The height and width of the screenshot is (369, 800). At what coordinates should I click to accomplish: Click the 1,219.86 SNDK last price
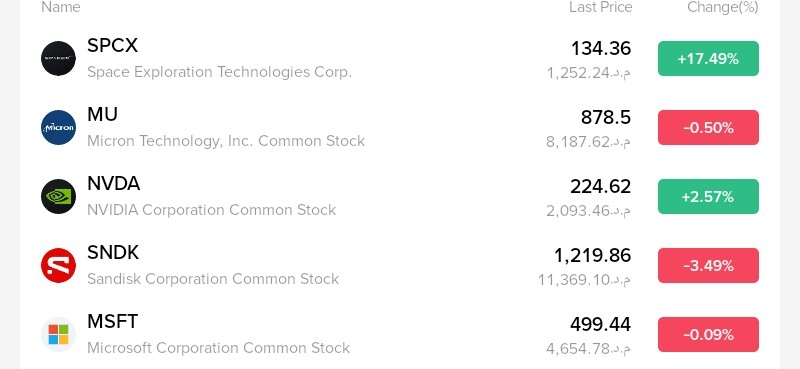(x=592, y=255)
